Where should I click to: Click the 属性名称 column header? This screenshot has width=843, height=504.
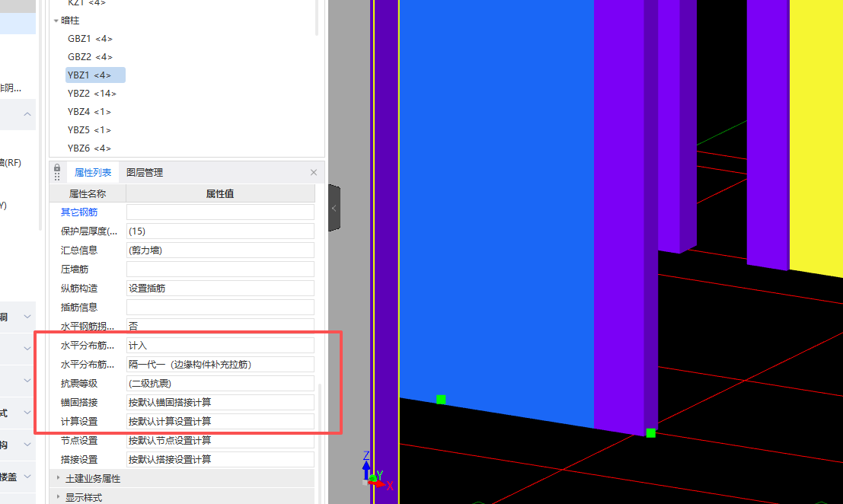pos(88,193)
